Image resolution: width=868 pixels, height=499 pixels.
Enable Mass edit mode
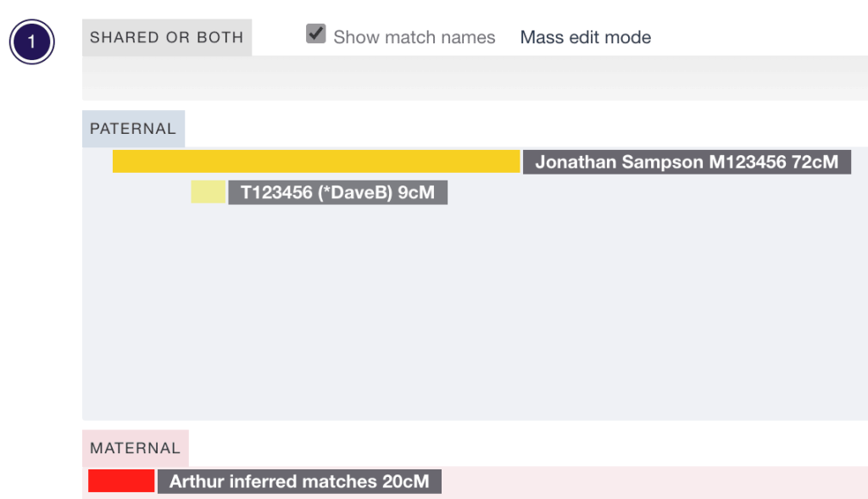[x=585, y=37]
